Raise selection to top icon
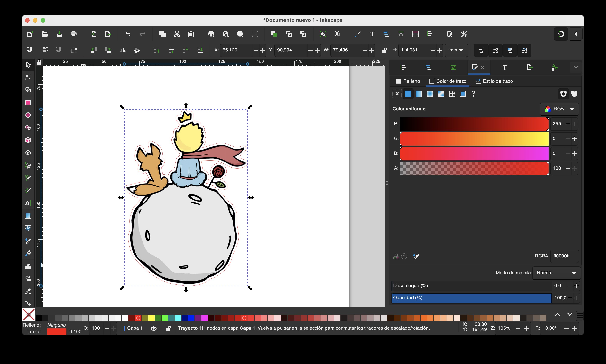 [x=157, y=50]
